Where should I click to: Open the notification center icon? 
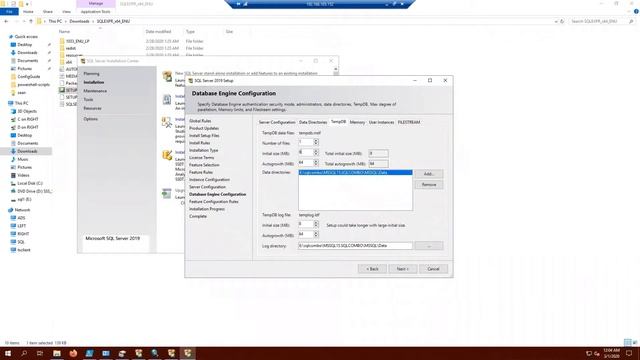point(629,353)
